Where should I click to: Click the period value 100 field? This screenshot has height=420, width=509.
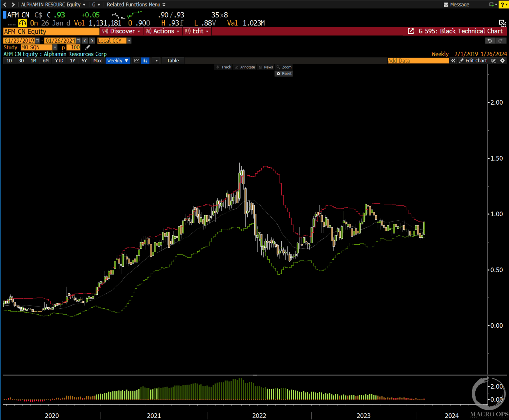tap(73, 47)
